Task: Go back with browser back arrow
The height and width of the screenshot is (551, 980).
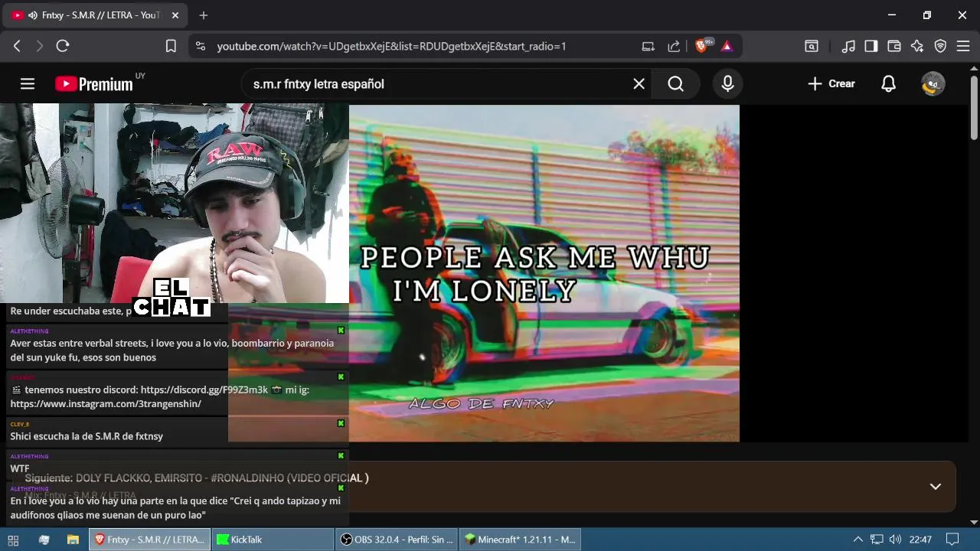Action: tap(17, 46)
